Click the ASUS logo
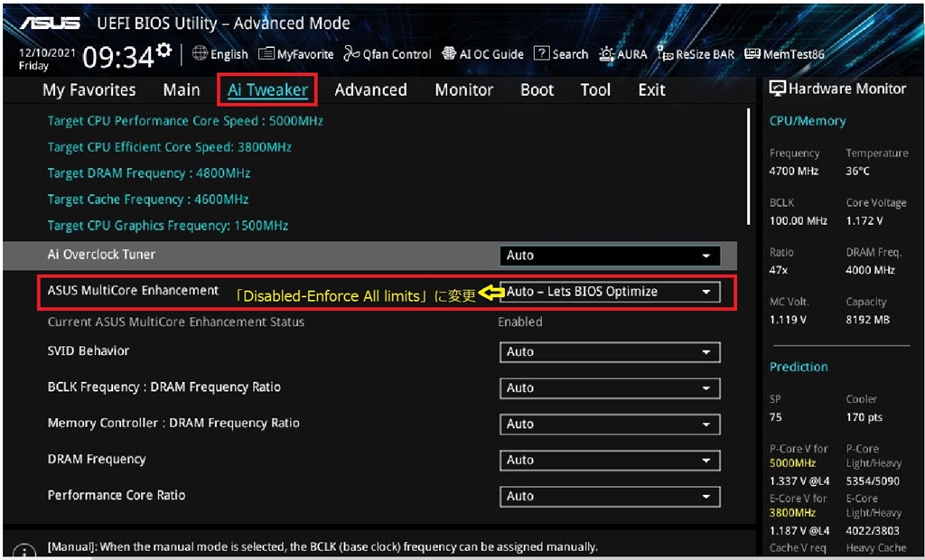This screenshot has height=560, width=925. pyautogui.click(x=50, y=23)
